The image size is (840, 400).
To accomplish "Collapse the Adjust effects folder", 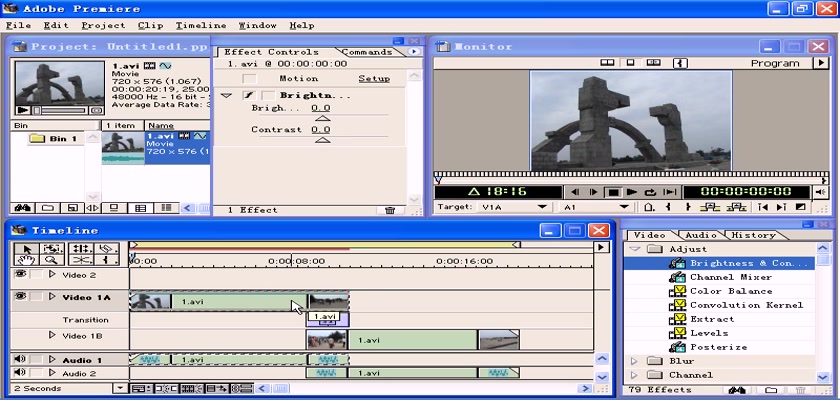I will pyautogui.click(x=635, y=249).
